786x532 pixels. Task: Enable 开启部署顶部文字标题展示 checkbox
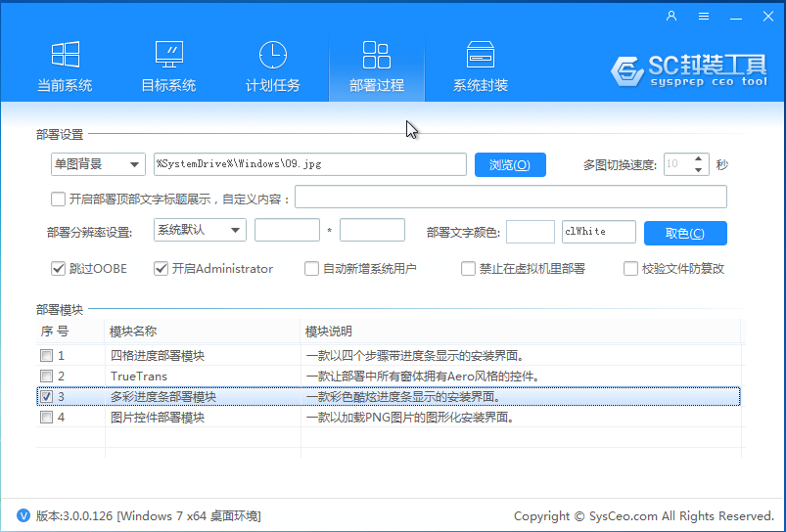pyautogui.click(x=58, y=199)
